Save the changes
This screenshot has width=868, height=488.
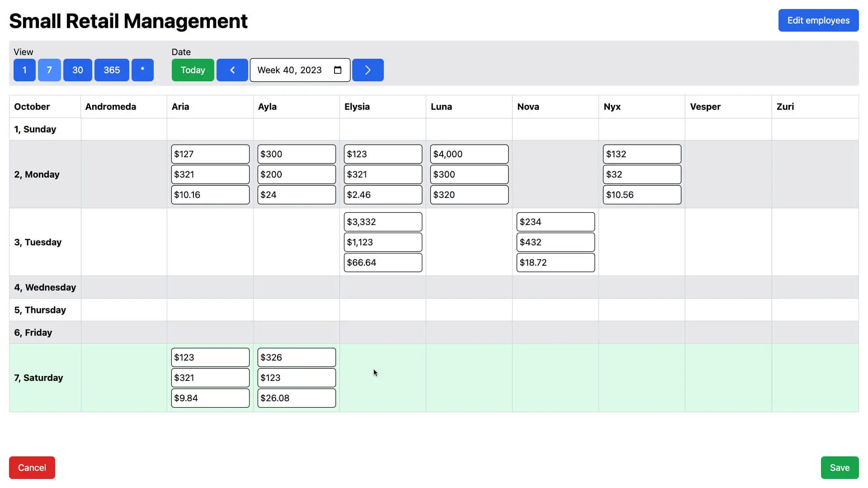pos(840,468)
